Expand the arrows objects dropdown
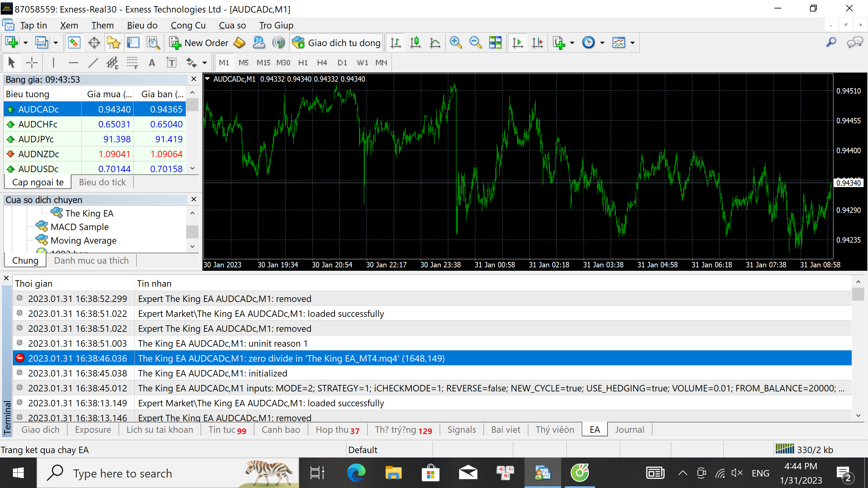The height and width of the screenshot is (488, 868). coord(204,63)
